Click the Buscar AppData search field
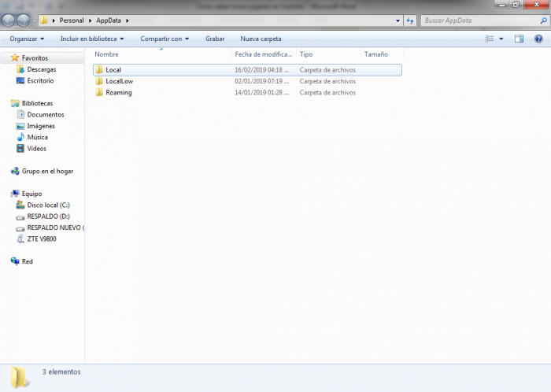This screenshot has height=392, width=551. [x=481, y=20]
